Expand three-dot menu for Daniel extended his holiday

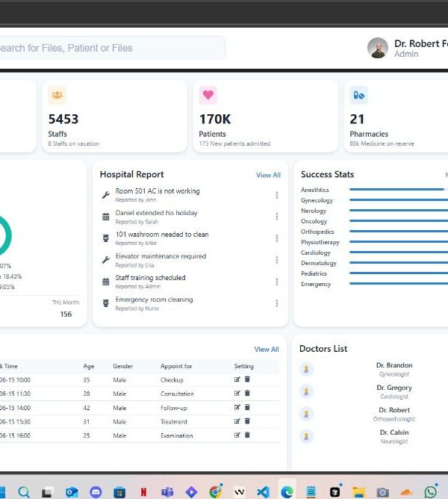click(276, 217)
